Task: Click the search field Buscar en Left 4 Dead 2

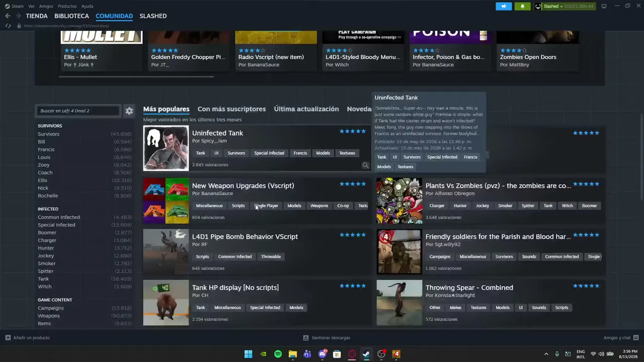Action: (x=78, y=111)
